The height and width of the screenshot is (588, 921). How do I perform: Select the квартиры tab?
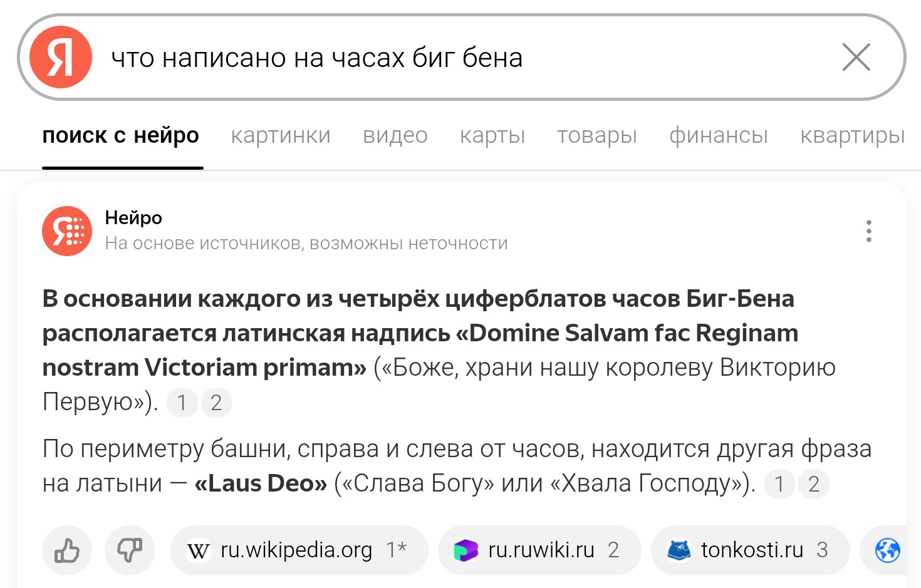click(853, 135)
